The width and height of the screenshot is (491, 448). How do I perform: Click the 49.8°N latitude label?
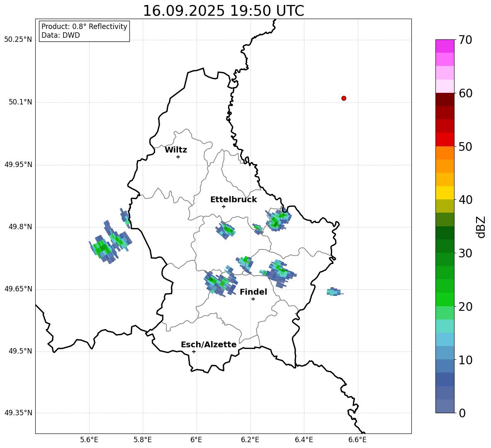coord(20,227)
